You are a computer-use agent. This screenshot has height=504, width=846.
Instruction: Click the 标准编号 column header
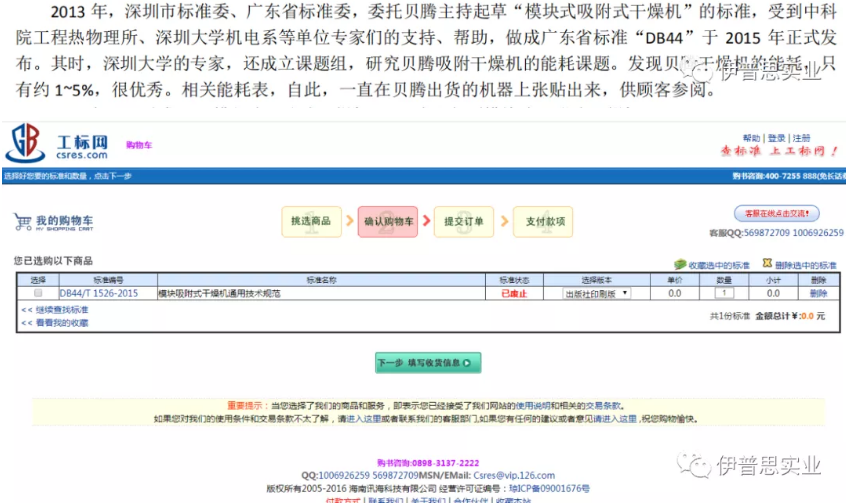point(108,280)
